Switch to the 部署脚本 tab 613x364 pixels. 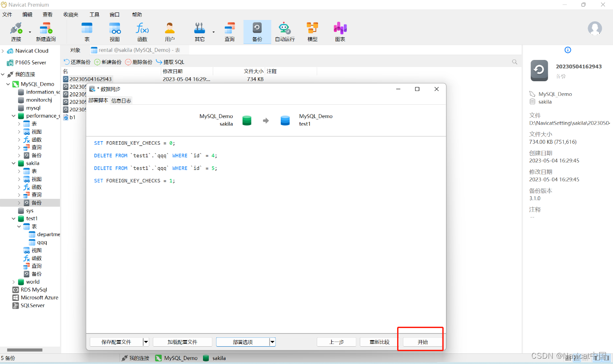point(98,101)
